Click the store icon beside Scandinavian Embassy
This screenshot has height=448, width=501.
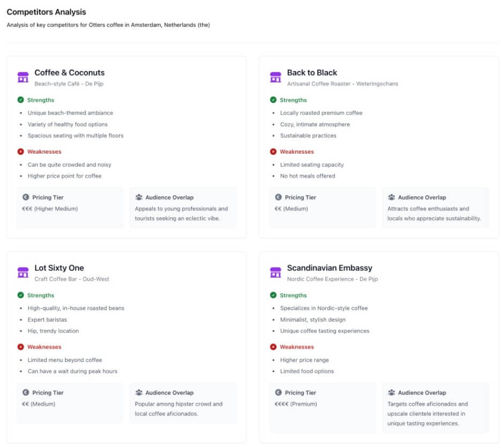tap(275, 272)
